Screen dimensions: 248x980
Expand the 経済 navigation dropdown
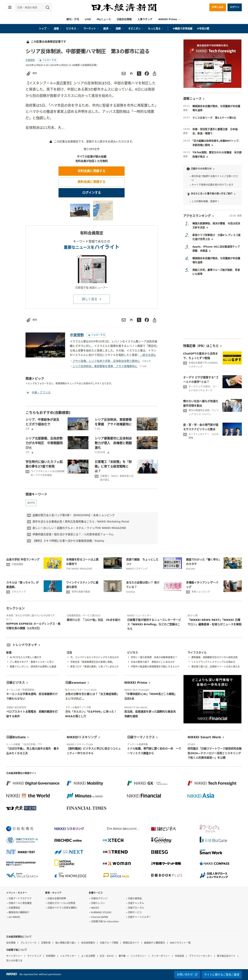107,28
